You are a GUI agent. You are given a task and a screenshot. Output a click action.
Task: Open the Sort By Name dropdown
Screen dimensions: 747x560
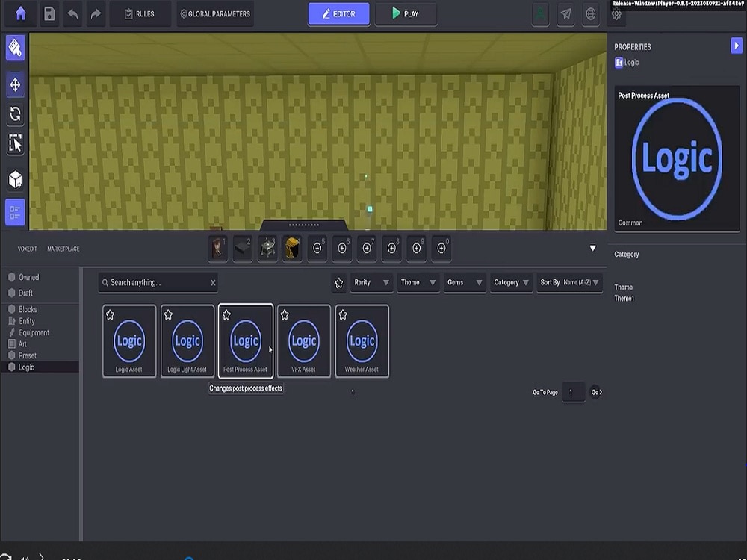569,282
